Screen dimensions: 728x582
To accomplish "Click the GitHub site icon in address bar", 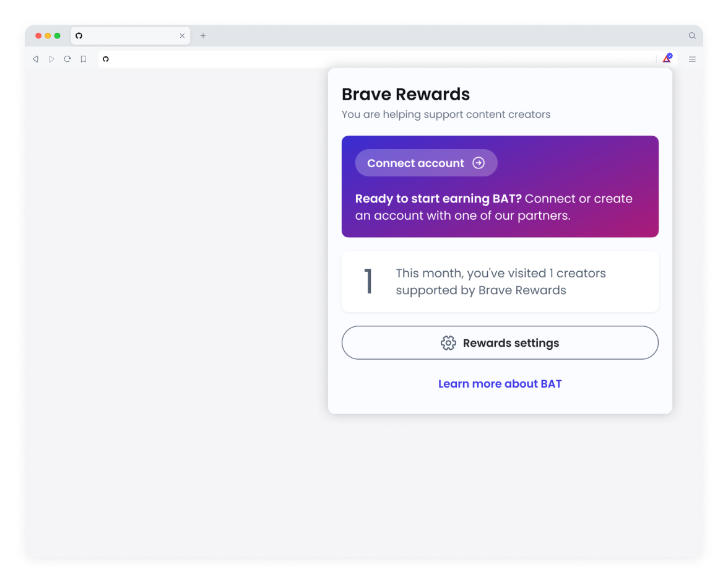I will [106, 59].
